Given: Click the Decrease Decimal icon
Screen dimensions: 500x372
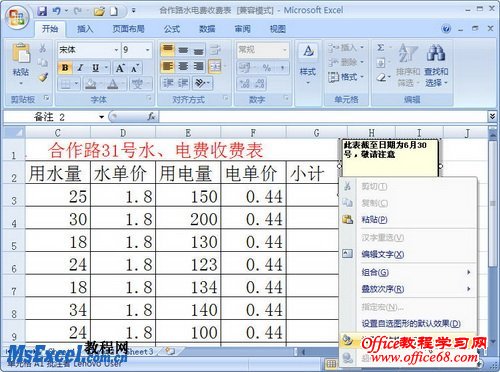Looking at the screenshot, I should click(260, 83).
